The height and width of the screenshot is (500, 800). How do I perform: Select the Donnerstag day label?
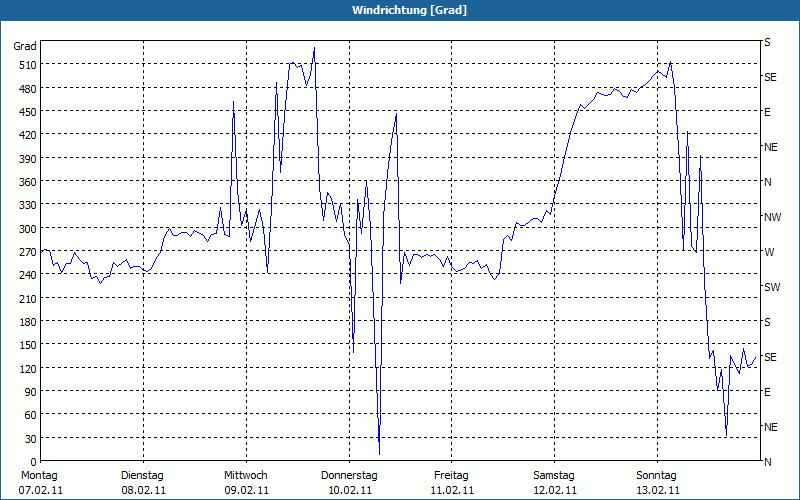click(x=349, y=476)
